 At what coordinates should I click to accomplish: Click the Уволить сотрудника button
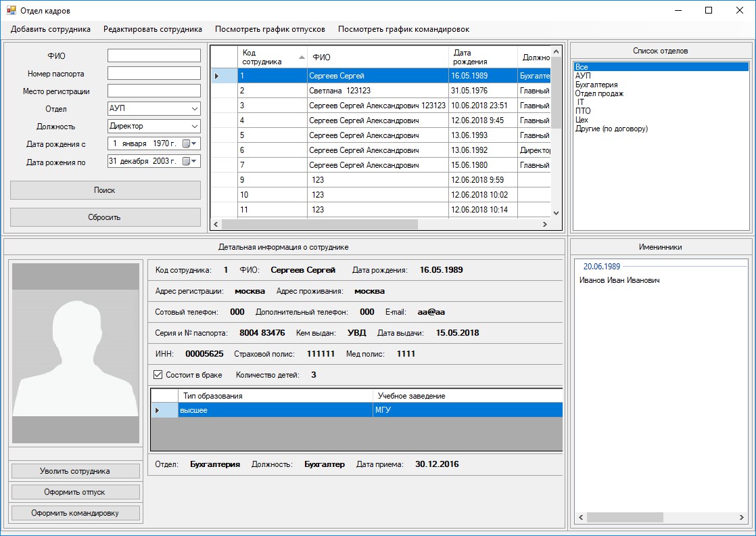75,471
